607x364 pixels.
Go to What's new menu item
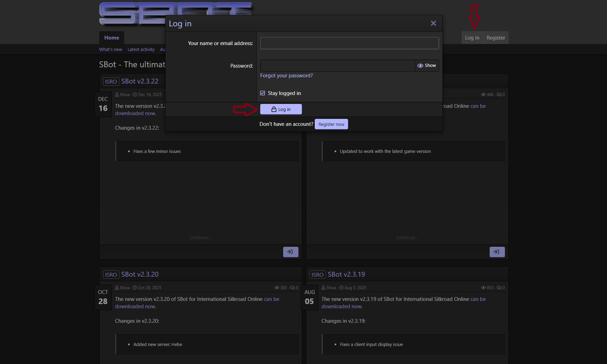(110, 50)
